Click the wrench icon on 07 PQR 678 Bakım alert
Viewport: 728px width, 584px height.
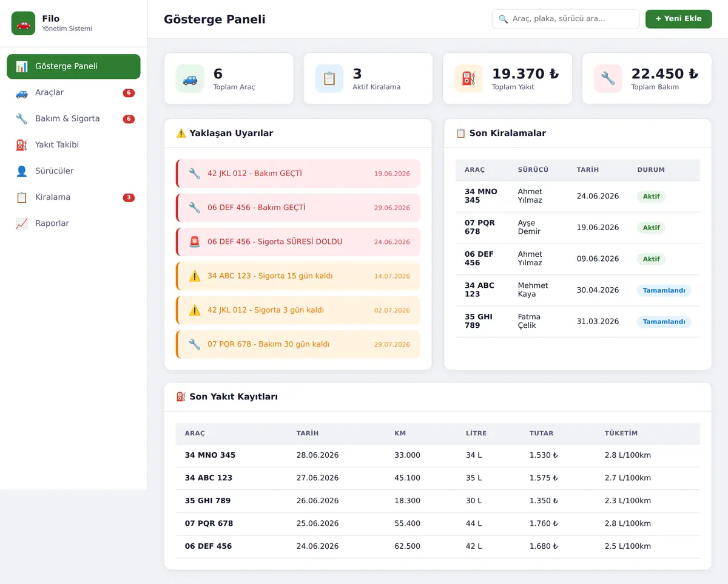click(x=195, y=344)
